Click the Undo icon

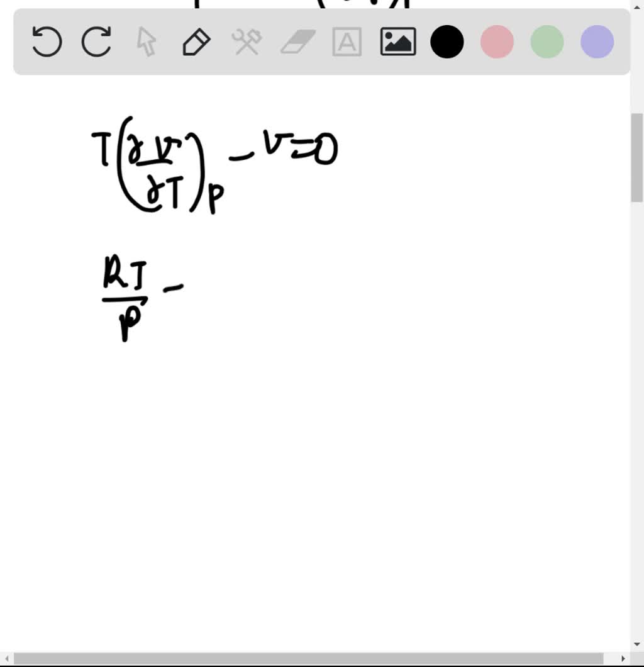[x=46, y=42]
